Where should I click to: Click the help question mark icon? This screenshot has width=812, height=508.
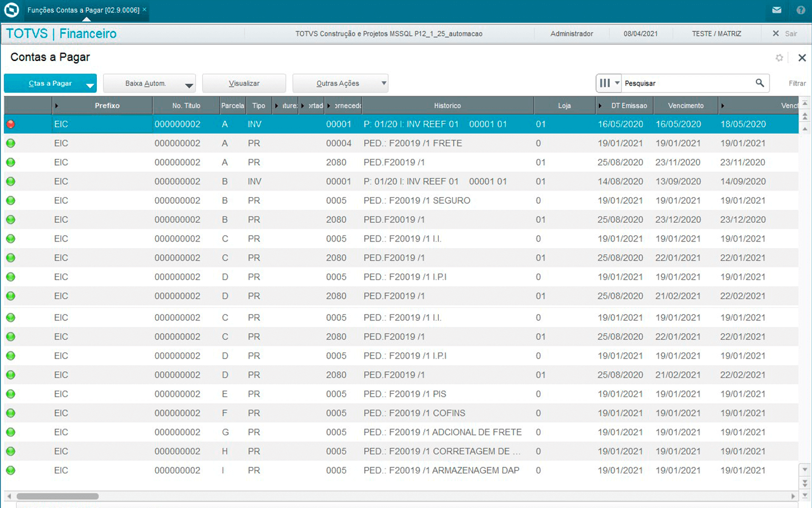point(801,10)
